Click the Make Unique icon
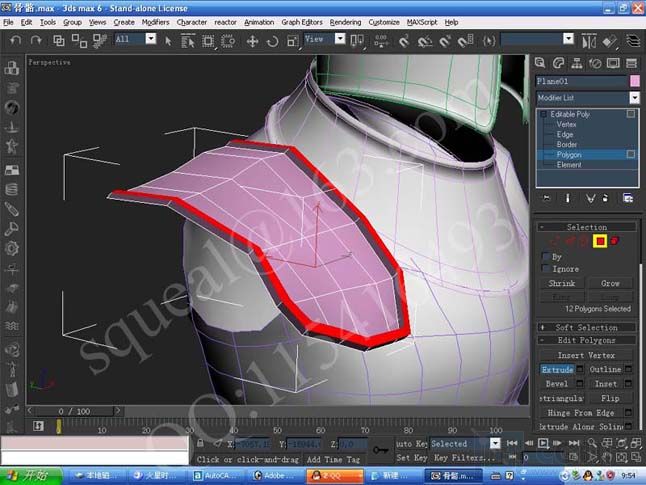The width and height of the screenshot is (646, 485). 590,198
